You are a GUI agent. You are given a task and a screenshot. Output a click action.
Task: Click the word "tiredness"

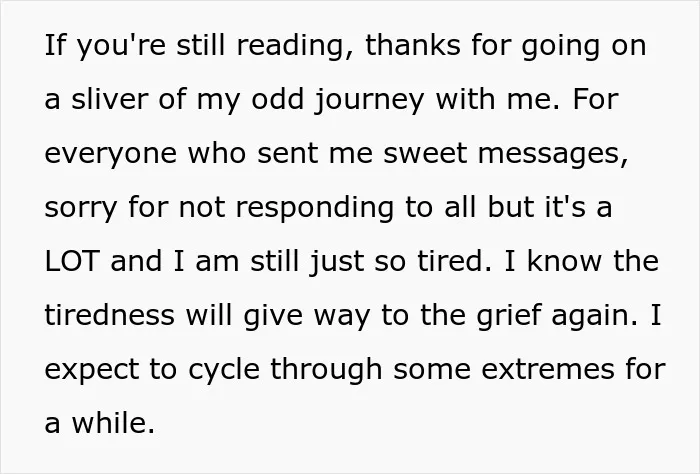click(x=109, y=314)
